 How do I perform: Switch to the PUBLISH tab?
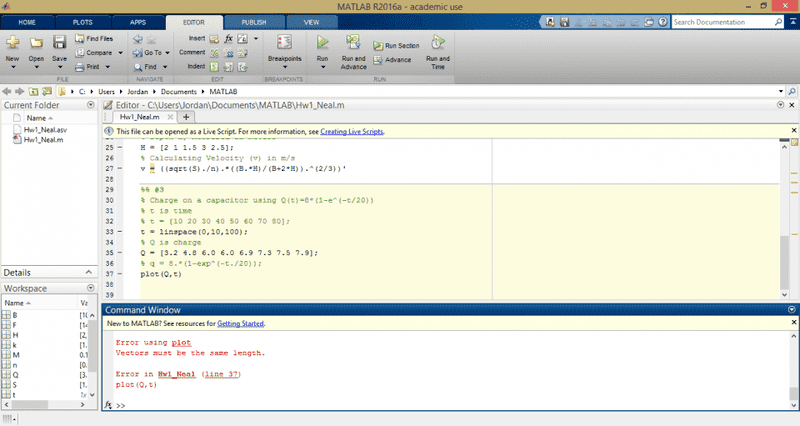click(x=254, y=20)
